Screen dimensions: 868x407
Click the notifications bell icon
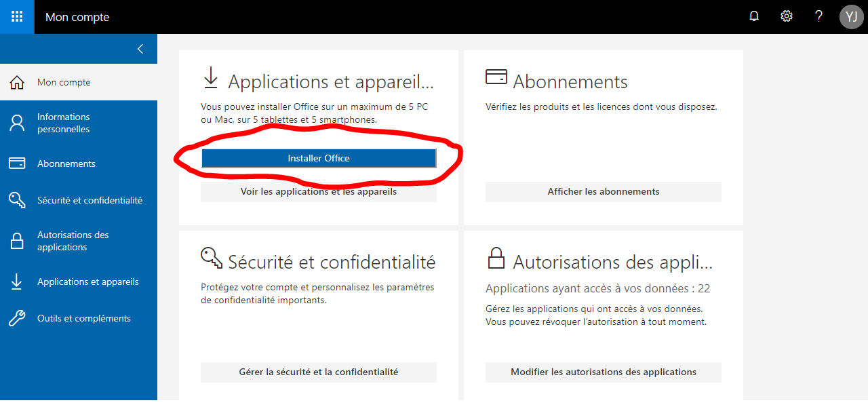coord(754,17)
